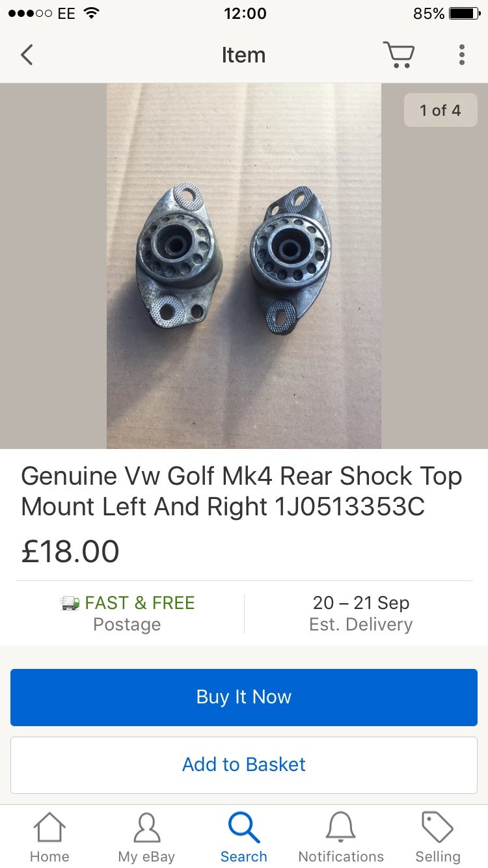Screen dimensions: 488x868
Task: Tap the 20 – 21 Sep delivery estimate
Action: click(361, 614)
